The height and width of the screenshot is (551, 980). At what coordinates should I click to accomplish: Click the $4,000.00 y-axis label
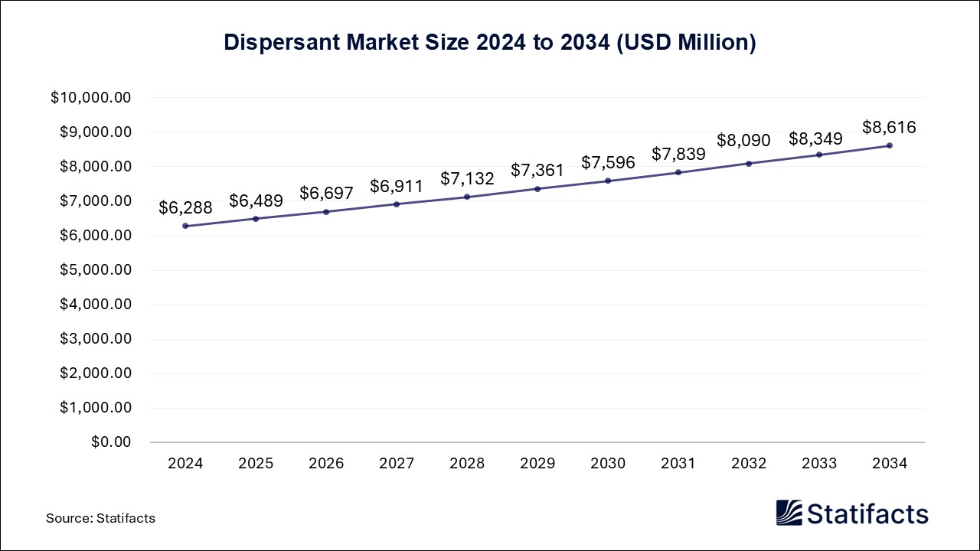pos(95,305)
